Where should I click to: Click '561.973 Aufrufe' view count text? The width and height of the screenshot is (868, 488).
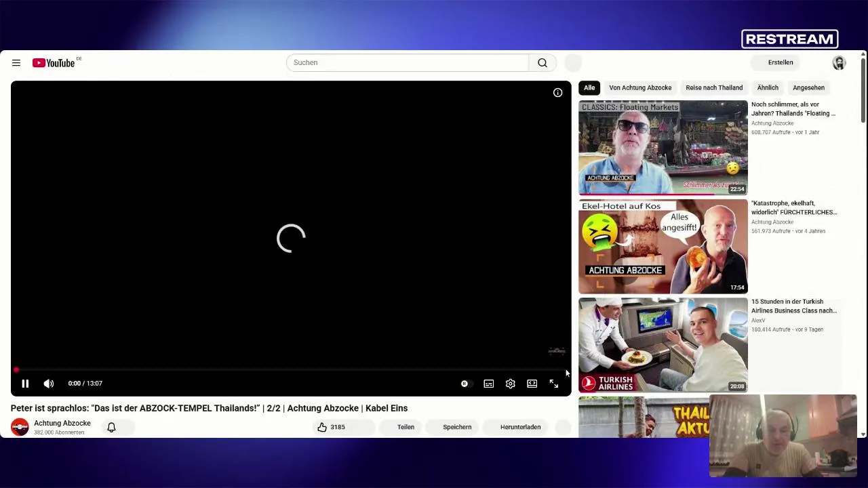click(x=772, y=231)
